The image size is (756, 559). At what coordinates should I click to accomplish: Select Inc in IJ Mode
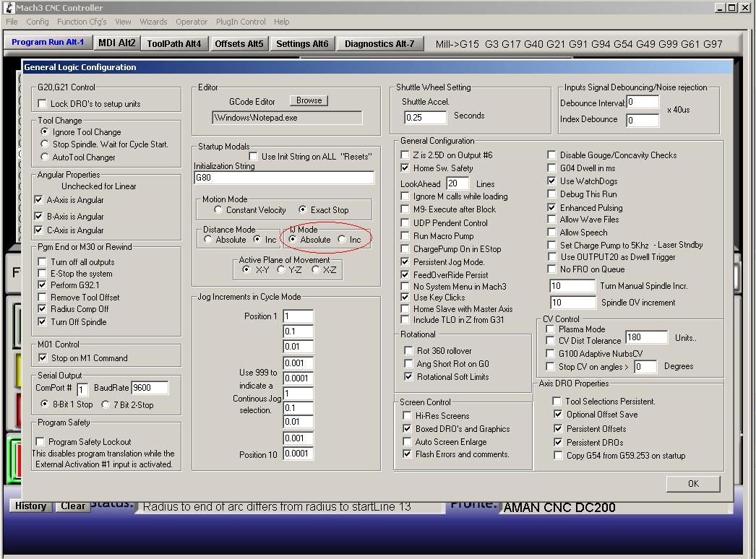(342, 239)
